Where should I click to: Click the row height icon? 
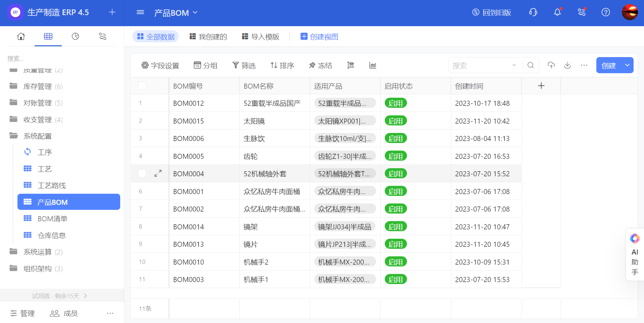pos(351,65)
